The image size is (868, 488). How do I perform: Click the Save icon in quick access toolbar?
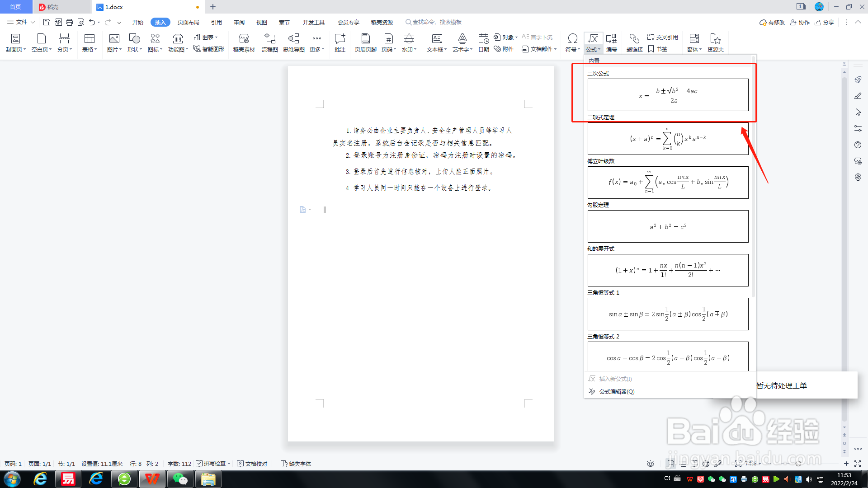tap(47, 22)
